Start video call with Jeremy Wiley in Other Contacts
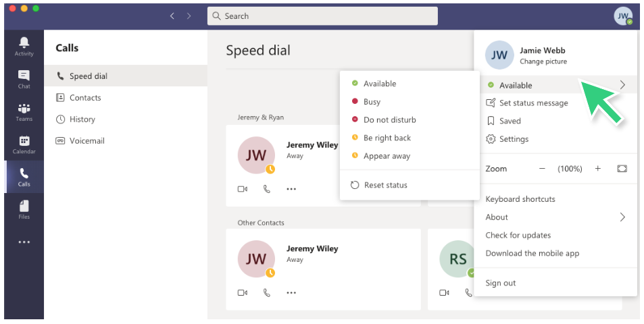The width and height of the screenshot is (644, 324). (243, 293)
